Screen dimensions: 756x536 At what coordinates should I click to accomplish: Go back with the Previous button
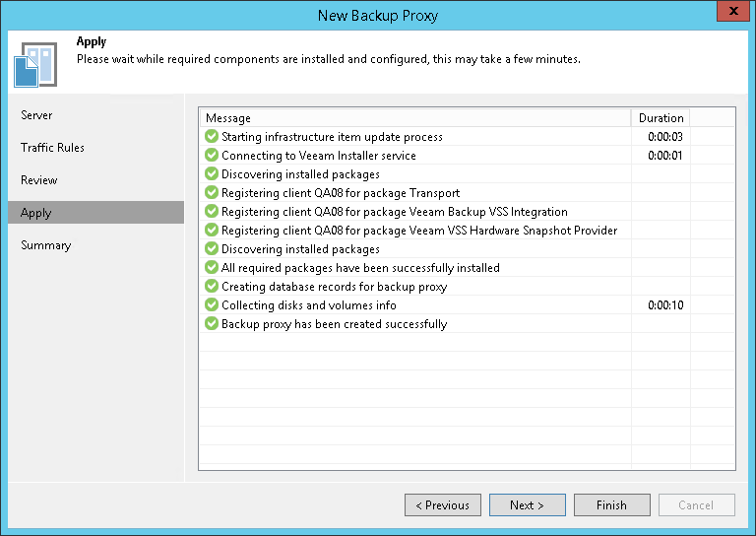[442, 505]
